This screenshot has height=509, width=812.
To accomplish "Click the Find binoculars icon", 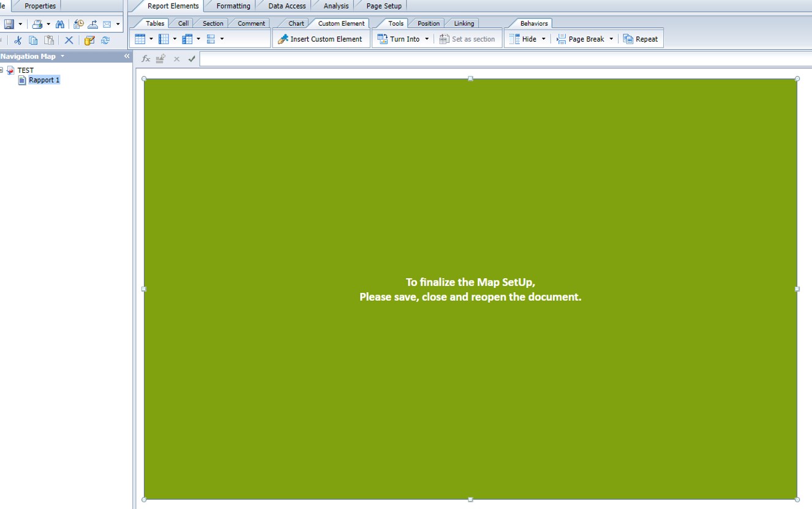I will (x=60, y=25).
